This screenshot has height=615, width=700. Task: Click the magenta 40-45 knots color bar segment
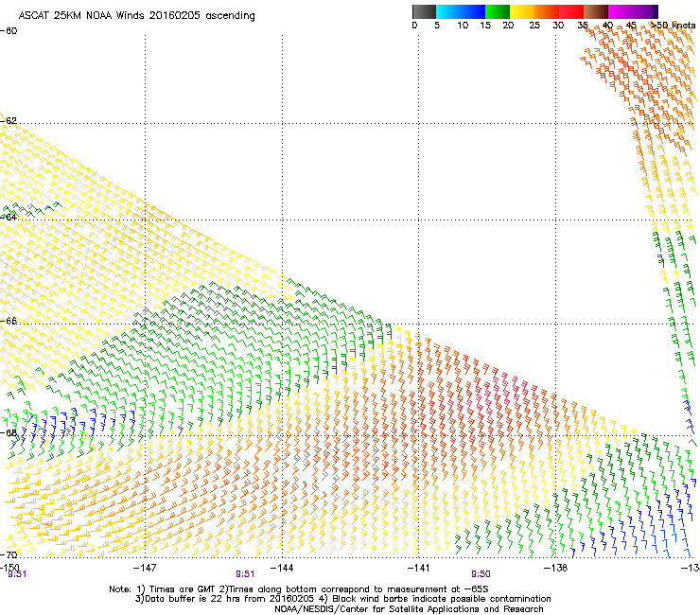tap(621, 11)
